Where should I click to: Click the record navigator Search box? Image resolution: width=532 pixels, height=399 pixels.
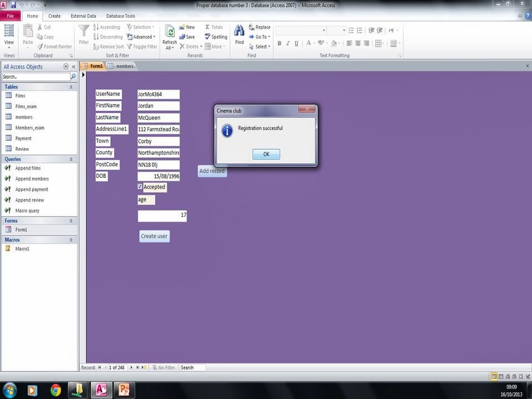[192, 367]
